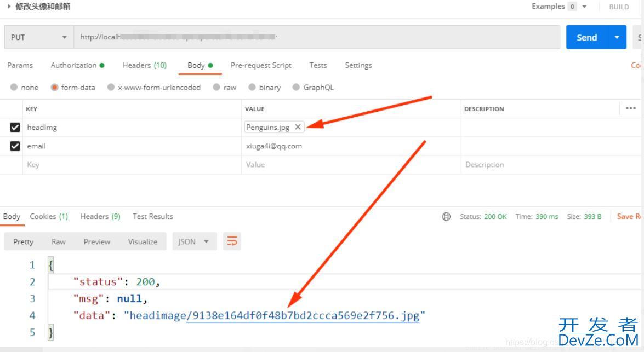Remove the Penguins.jpg file attachment
The image size is (644, 352).
click(298, 127)
